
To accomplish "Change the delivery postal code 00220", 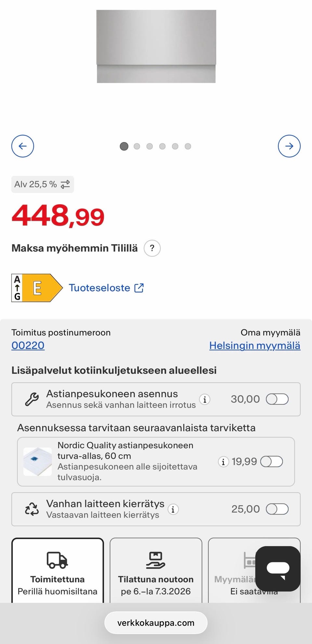I will tap(28, 345).
